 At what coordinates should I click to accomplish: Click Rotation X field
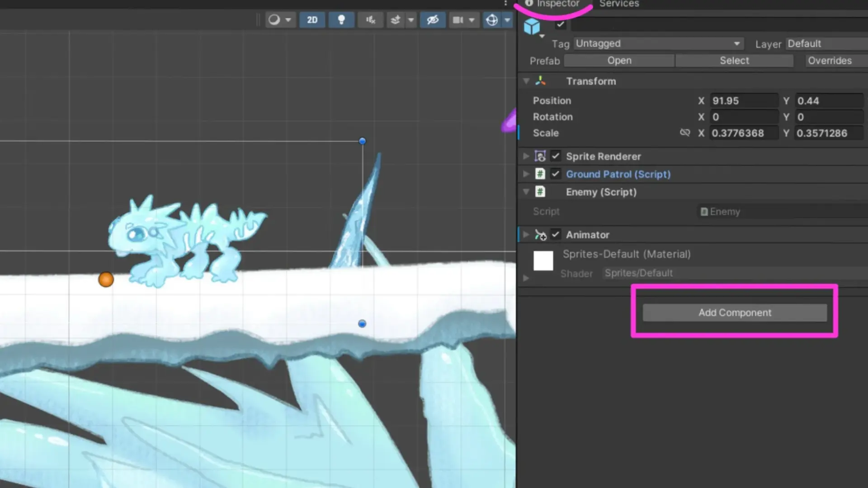click(x=744, y=117)
